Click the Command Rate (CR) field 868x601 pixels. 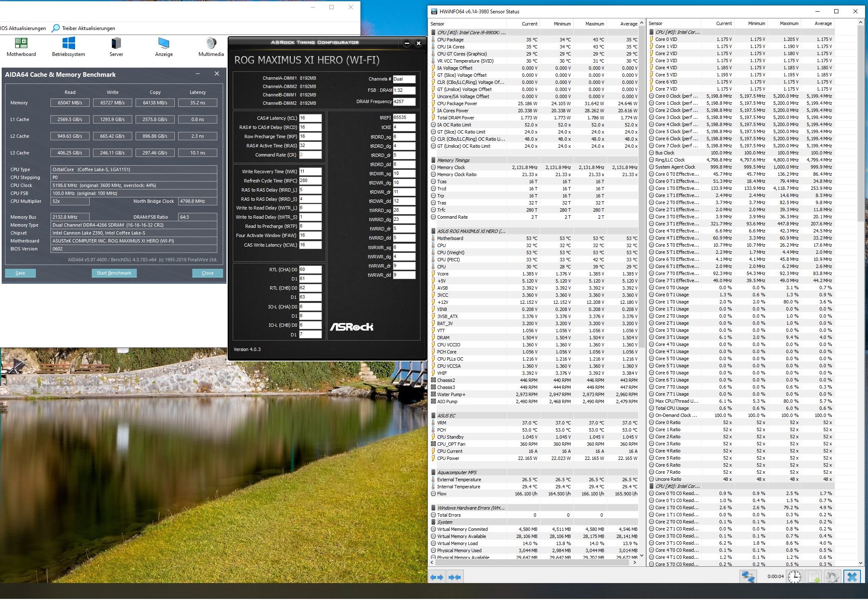(310, 155)
